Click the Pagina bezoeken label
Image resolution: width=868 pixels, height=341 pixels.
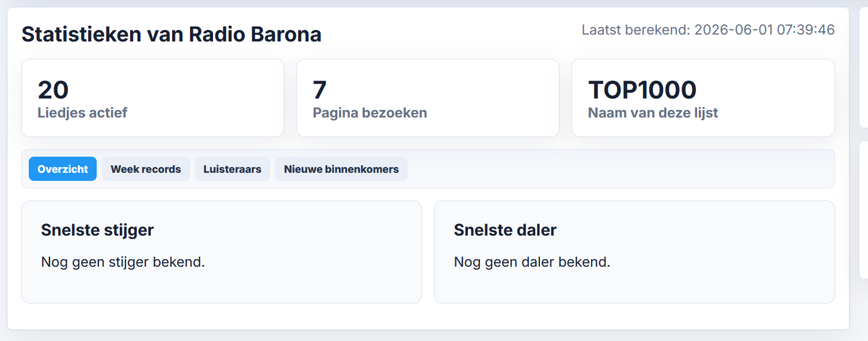(370, 112)
